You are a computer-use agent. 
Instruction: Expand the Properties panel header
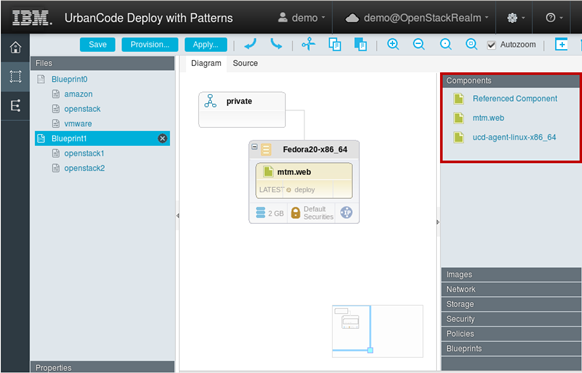pos(102,367)
